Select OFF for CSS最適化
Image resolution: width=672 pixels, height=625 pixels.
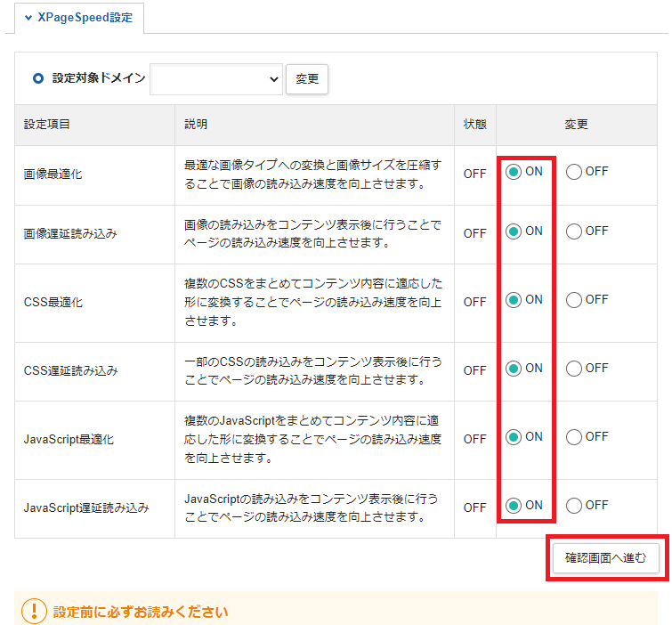[x=574, y=300]
